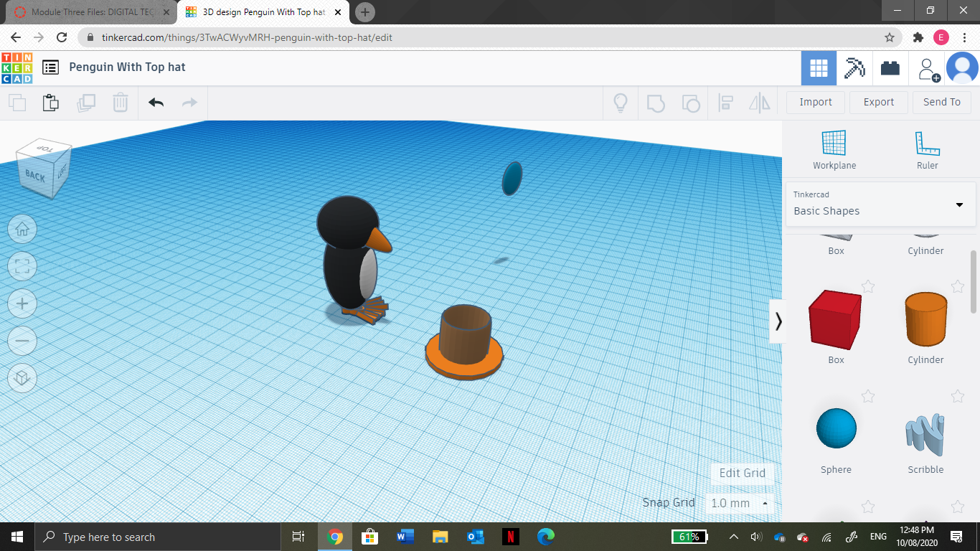Favorite the Sphere with star

coord(868,396)
